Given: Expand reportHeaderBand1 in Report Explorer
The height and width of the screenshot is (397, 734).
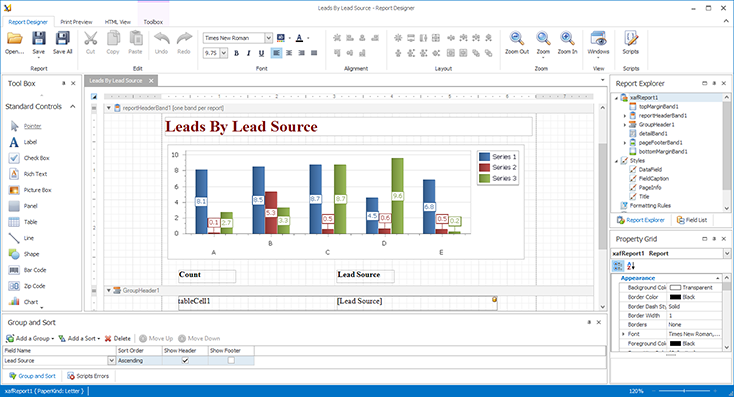Looking at the screenshot, I should tap(624, 116).
